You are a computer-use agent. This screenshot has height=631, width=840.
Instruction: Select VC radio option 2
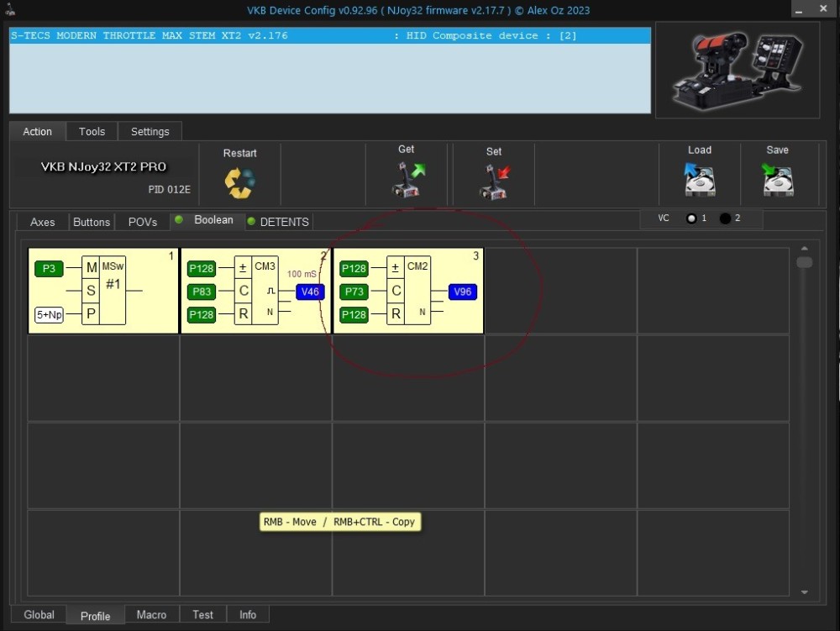(x=726, y=218)
